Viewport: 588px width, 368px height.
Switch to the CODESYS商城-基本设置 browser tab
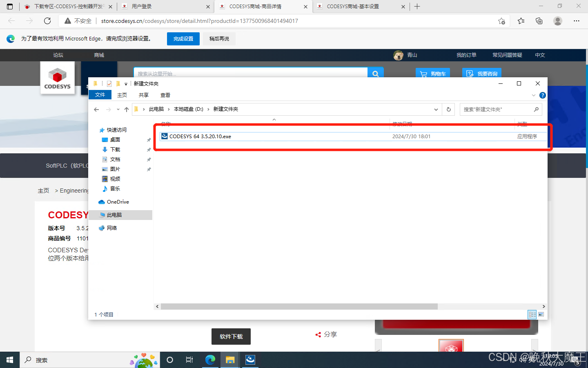[361, 7]
